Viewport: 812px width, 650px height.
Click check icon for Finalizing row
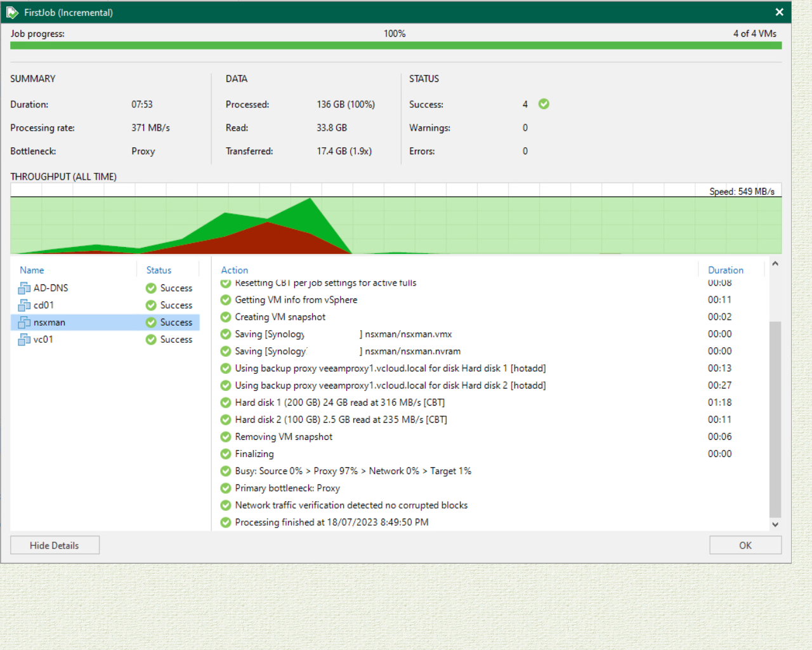[225, 454]
